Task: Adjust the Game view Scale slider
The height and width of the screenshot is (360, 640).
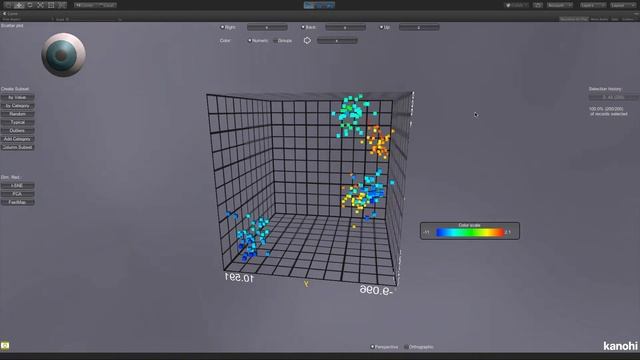Action: [92, 19]
